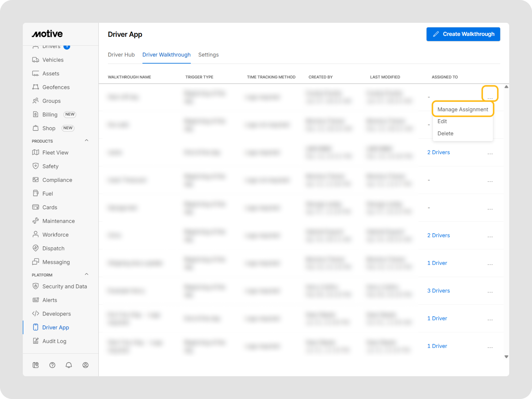Collapse the PRODUCTS section chevron
The image size is (532, 399).
[x=87, y=140]
